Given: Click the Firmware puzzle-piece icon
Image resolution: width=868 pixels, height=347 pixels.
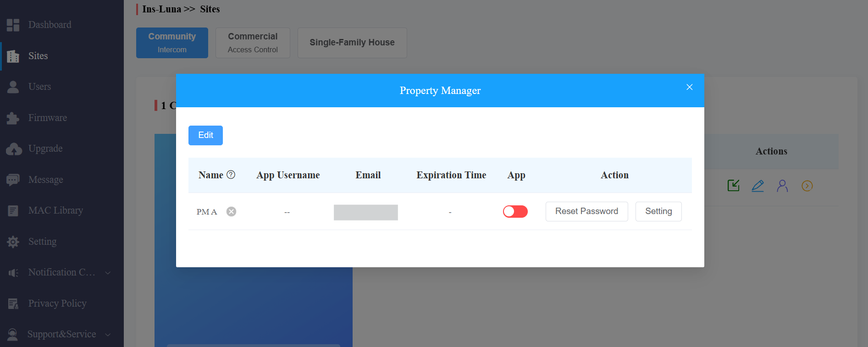Looking at the screenshot, I should pos(13,118).
